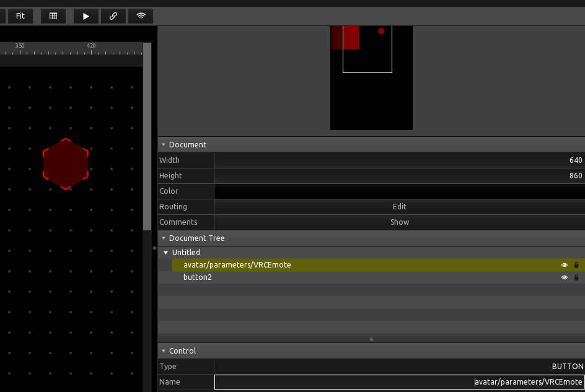Open the grid settings icon in toolbar
This screenshot has height=392, width=585.
pos(53,15)
